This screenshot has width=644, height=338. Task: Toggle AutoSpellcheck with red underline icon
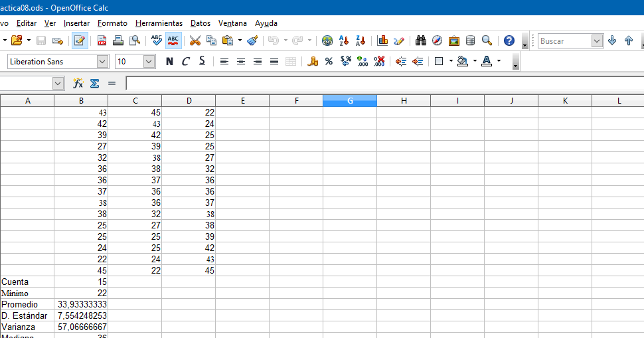(173, 41)
